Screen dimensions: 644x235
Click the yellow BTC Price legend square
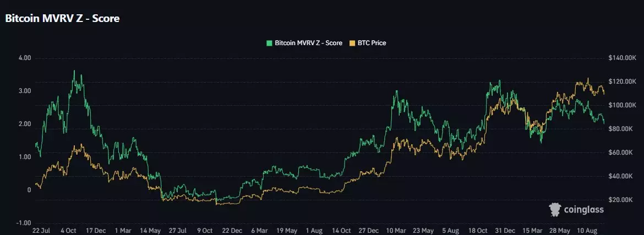pyautogui.click(x=353, y=43)
